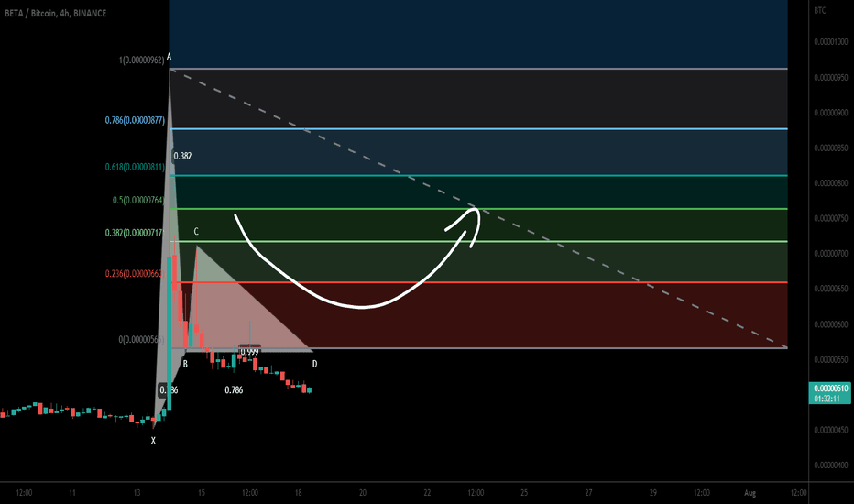Click the 0.00000400 price axis label
Image resolution: width=854 pixels, height=504 pixels.
point(830,466)
